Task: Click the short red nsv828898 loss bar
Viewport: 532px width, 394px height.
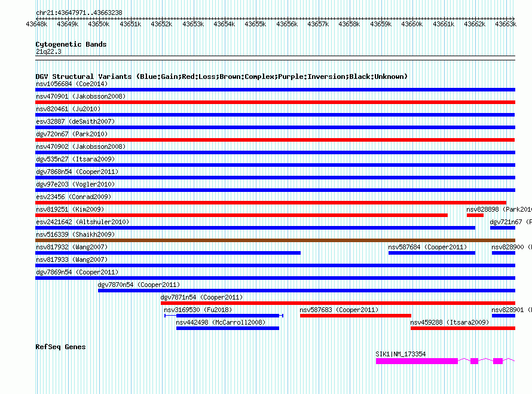Action: pyautogui.click(x=475, y=215)
